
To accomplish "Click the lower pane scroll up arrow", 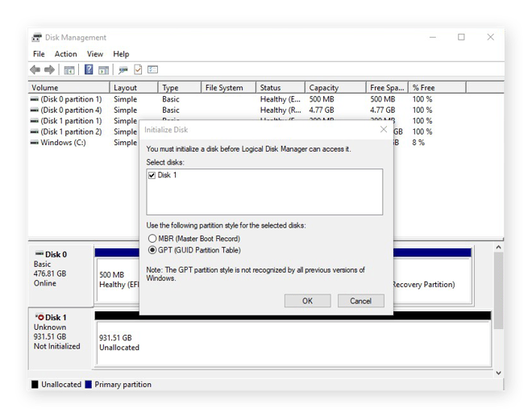I will coord(498,247).
